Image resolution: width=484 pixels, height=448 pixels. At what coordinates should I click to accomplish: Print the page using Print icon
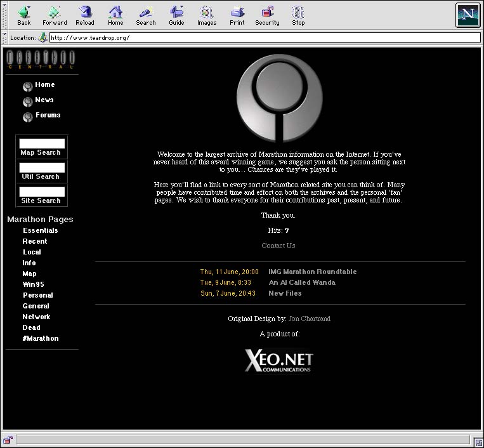[x=237, y=15]
